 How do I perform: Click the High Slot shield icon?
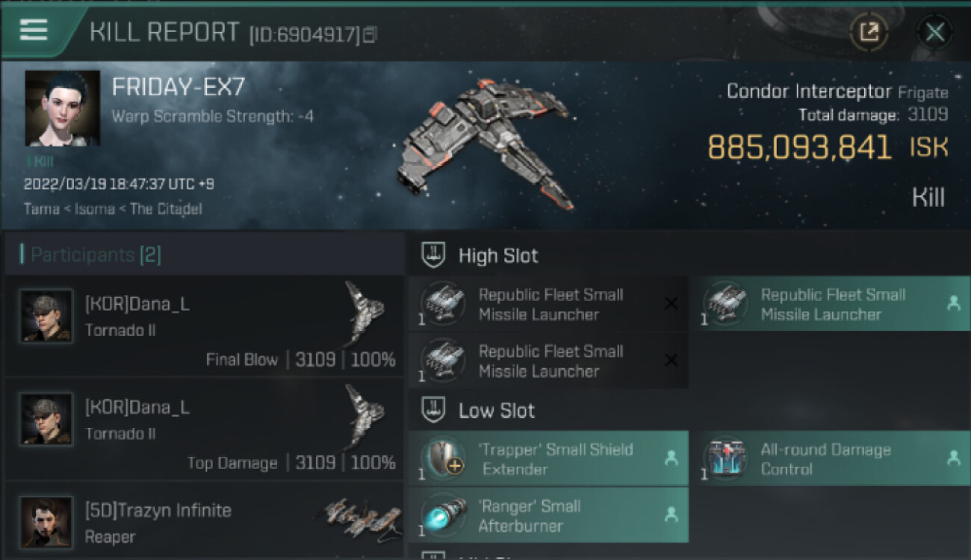tap(434, 255)
